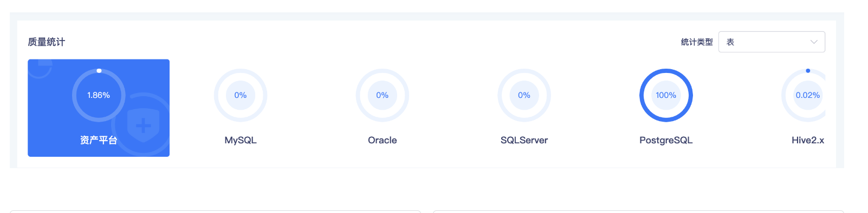
Task: Click the 统计类型 label text
Action: [697, 42]
